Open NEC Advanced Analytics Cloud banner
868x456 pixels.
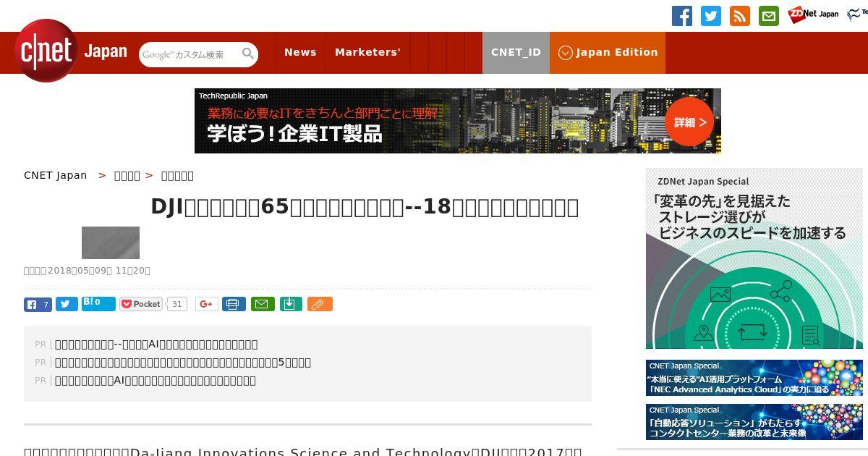pyautogui.click(x=754, y=378)
